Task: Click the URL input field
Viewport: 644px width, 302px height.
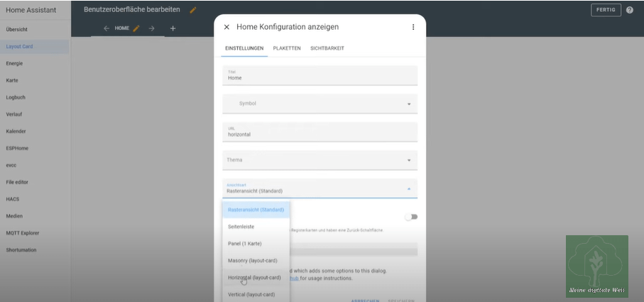Action: [320, 133]
